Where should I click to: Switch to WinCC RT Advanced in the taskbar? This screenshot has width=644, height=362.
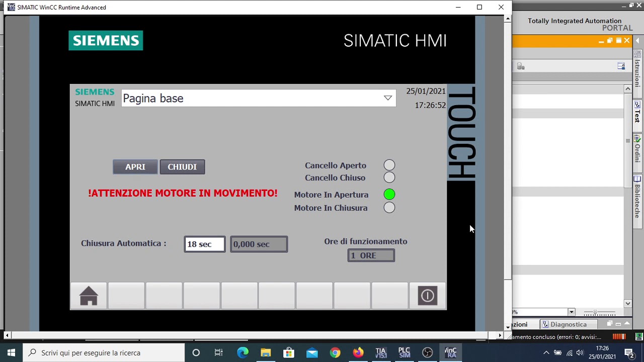tap(450, 353)
